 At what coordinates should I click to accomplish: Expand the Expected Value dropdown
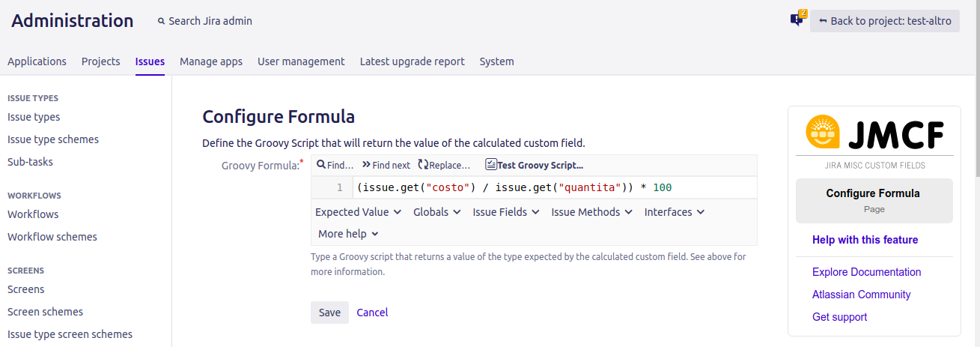(x=356, y=212)
